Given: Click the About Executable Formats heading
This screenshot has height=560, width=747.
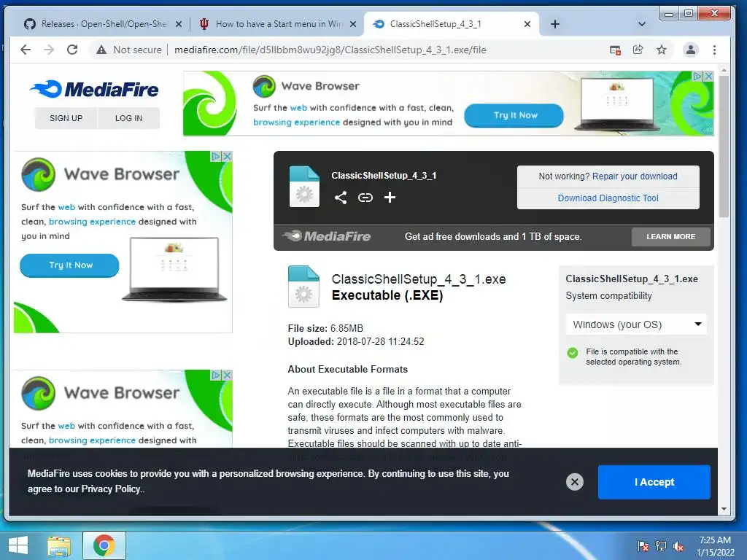Looking at the screenshot, I should click(348, 370).
